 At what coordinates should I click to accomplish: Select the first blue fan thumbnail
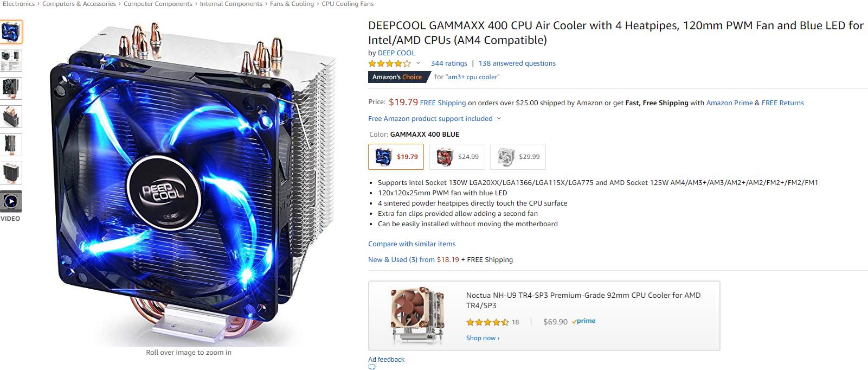11,32
